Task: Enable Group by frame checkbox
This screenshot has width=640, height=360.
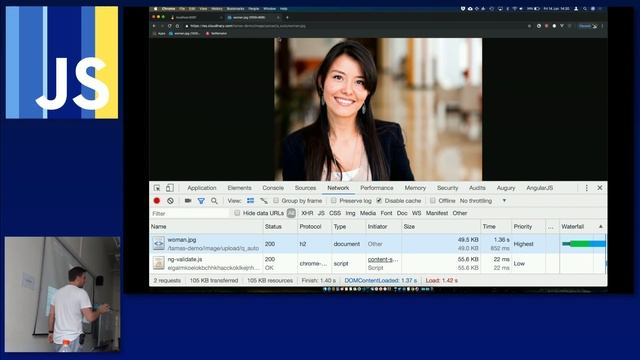Action: [x=276, y=200]
